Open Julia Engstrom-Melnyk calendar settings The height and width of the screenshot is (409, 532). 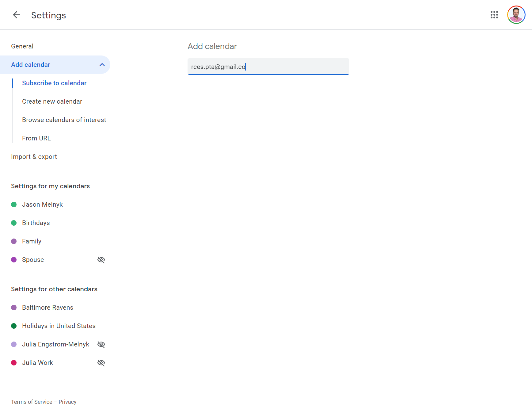click(55, 344)
